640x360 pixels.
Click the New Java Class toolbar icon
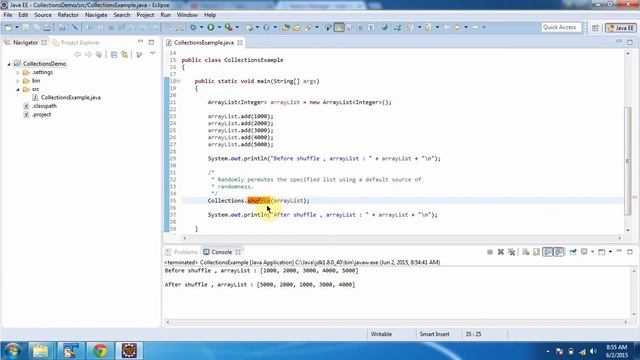266,28
